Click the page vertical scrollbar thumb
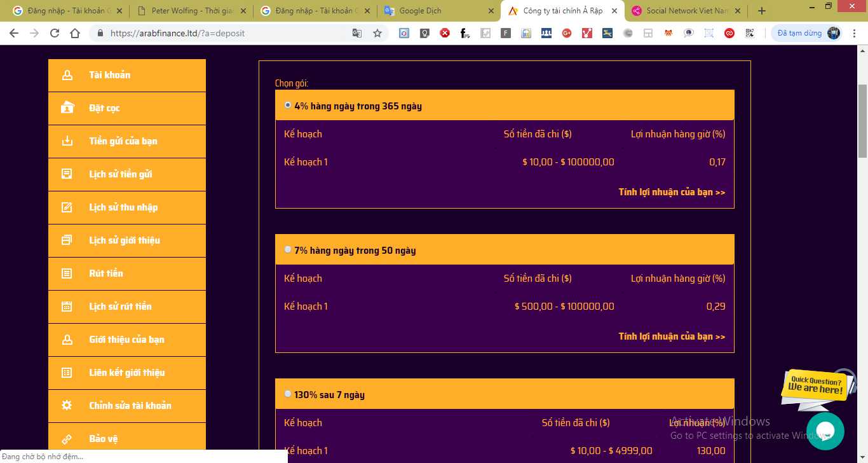868x463 pixels. (862, 121)
